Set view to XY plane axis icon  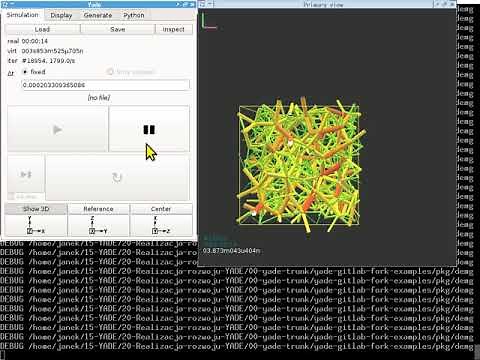coord(36,225)
